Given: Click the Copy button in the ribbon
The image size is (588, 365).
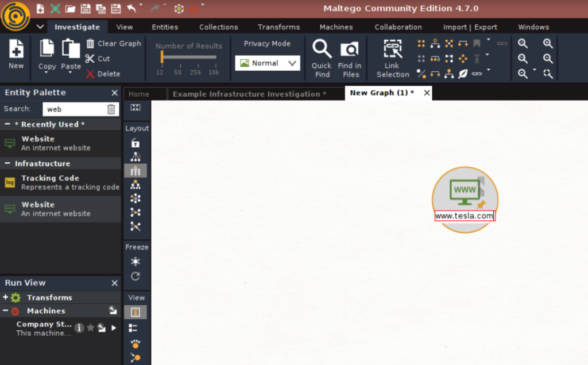Looking at the screenshot, I should tap(47, 55).
